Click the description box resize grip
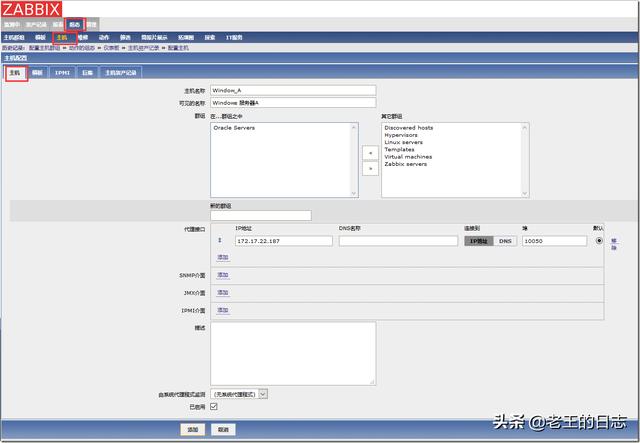Image resolution: width=640 pixels, height=443 pixels. pos(372,382)
